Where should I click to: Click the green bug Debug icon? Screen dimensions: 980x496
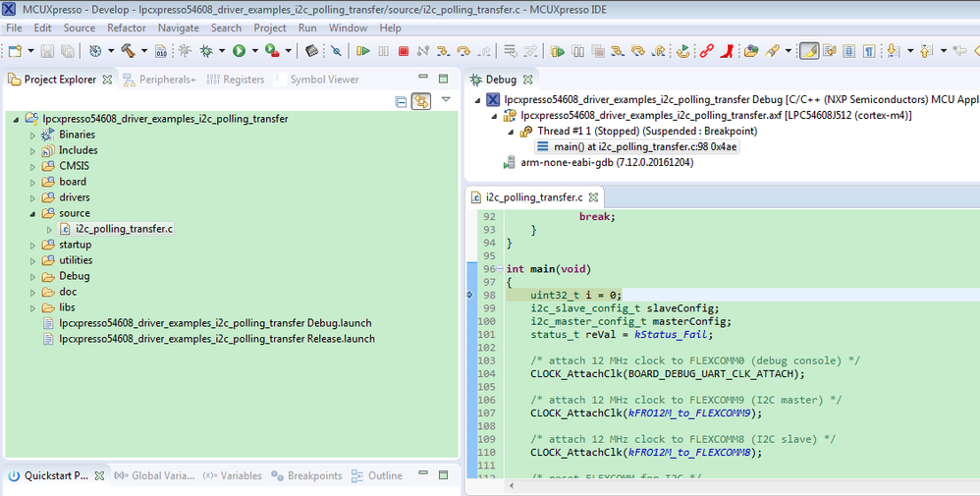point(207,51)
